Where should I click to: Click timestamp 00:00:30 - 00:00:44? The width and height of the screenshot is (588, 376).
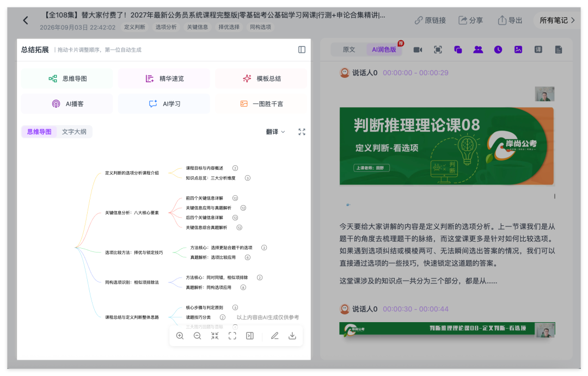(415, 309)
